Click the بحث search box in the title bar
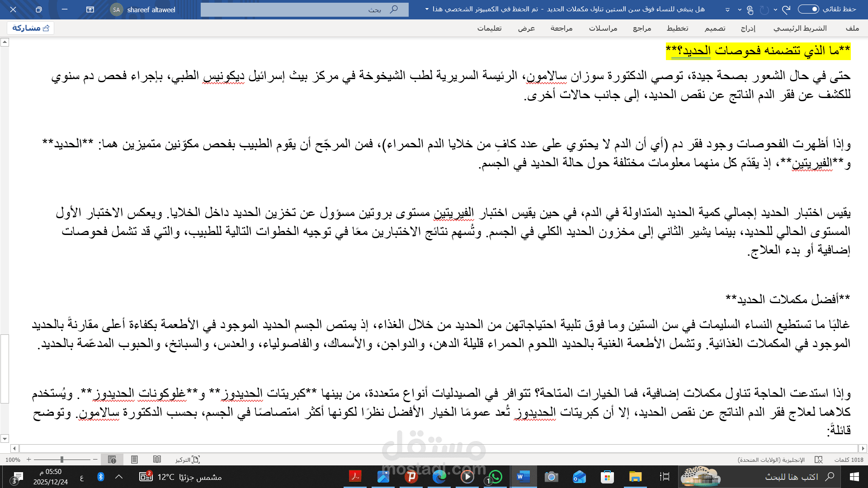The height and width of the screenshot is (488, 868). coord(305,9)
